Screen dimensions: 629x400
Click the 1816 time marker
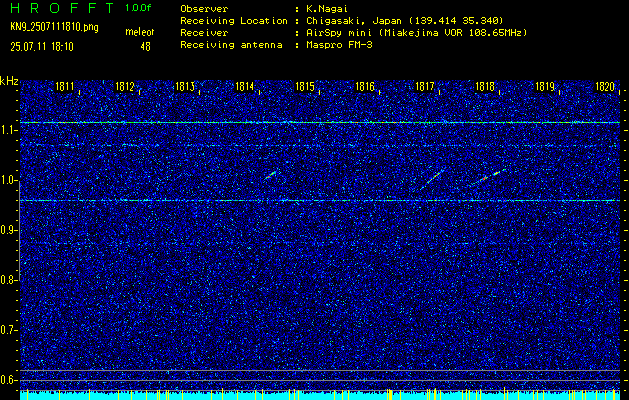click(365, 86)
